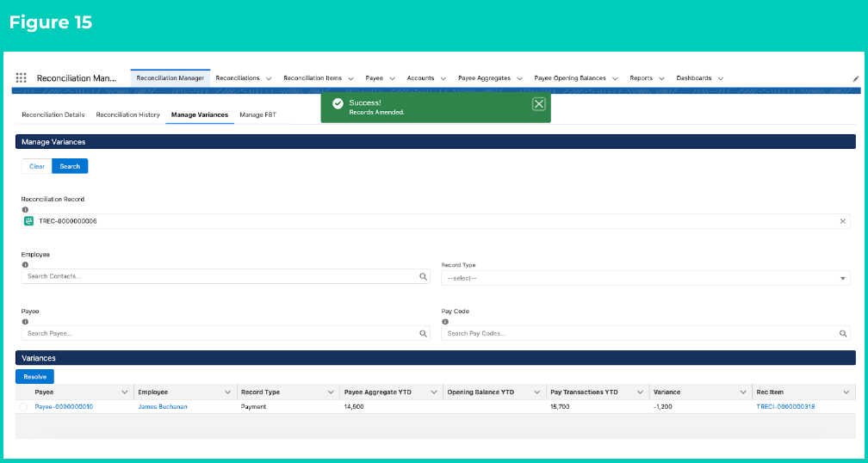Open the Opening Balance YTD column menu

(x=536, y=392)
